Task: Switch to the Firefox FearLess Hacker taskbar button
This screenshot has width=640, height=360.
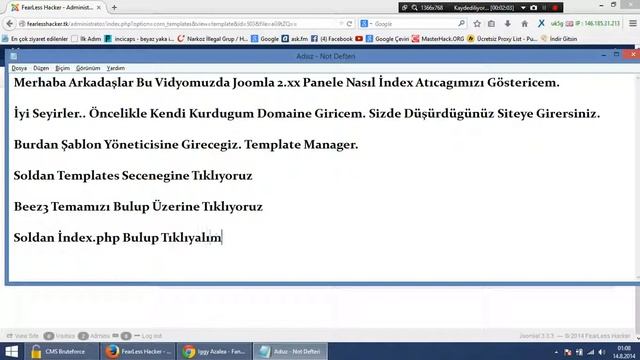Action: coord(138,351)
